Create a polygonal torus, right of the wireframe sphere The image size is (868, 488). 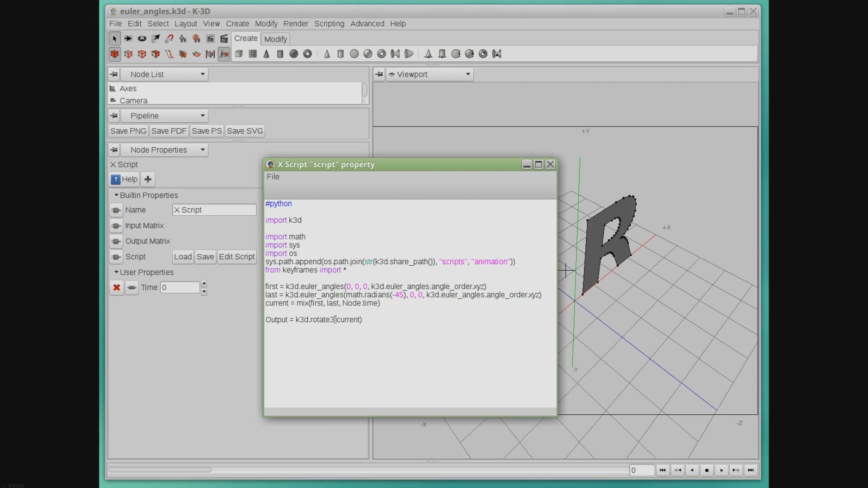point(307,54)
